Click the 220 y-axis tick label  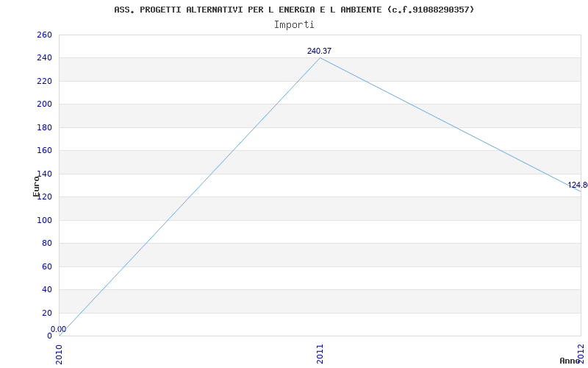point(44,81)
